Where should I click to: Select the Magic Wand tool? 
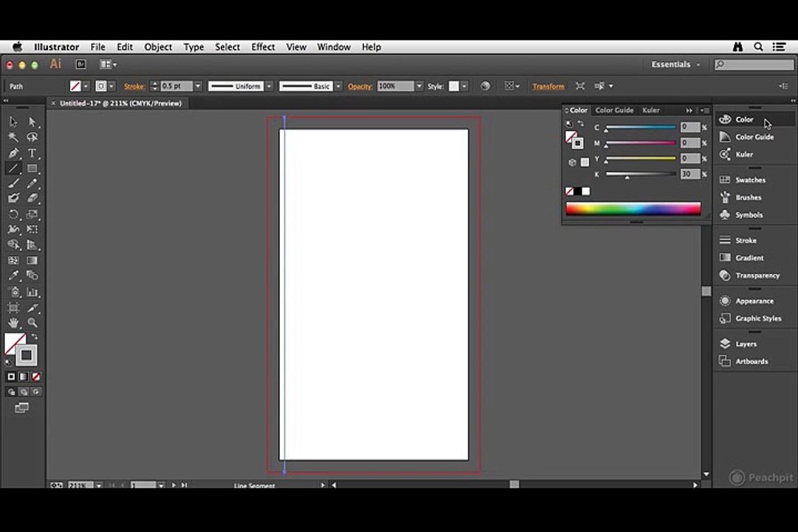pos(13,137)
